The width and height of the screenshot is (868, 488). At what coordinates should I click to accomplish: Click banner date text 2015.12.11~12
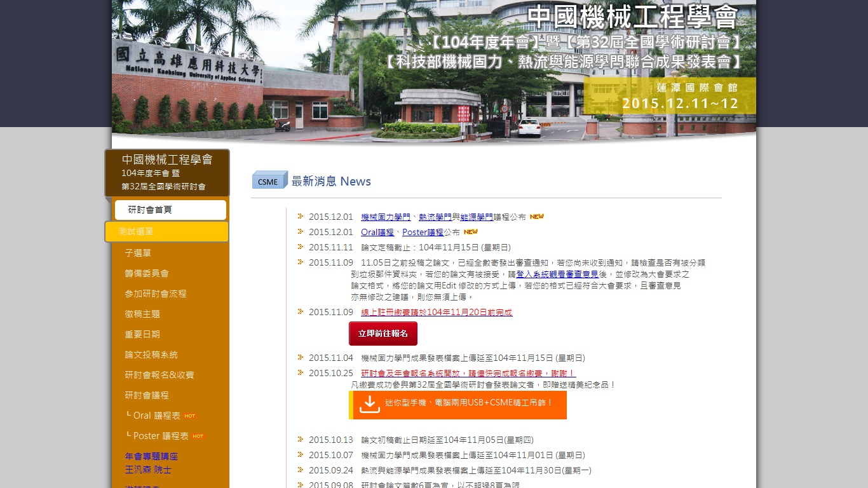point(680,103)
